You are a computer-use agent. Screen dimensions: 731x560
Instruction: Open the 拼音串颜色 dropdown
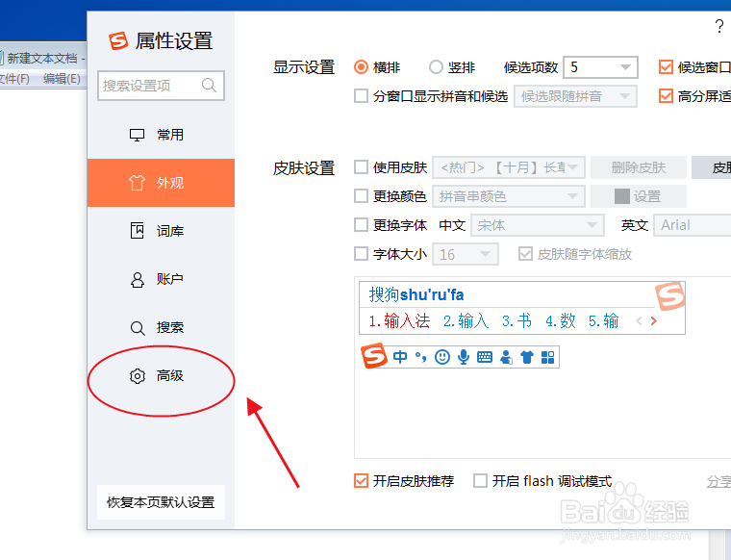click(x=509, y=196)
